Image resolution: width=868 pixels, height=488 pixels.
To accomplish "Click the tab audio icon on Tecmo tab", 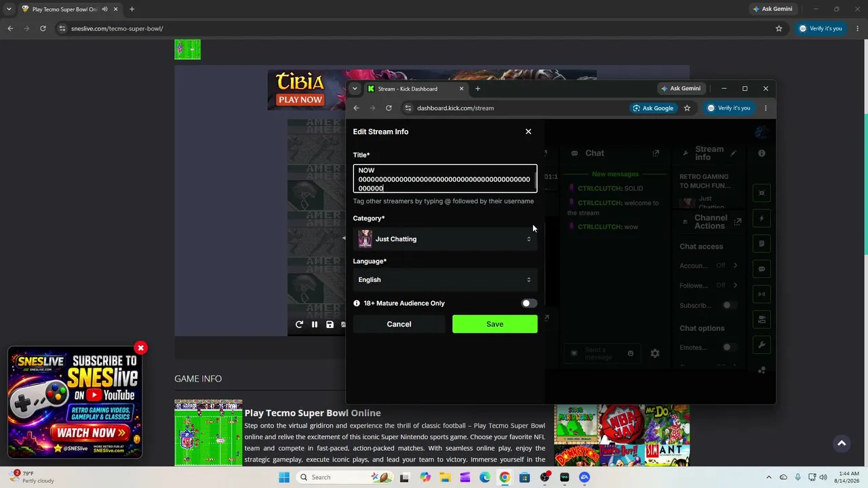I will pos(104,9).
